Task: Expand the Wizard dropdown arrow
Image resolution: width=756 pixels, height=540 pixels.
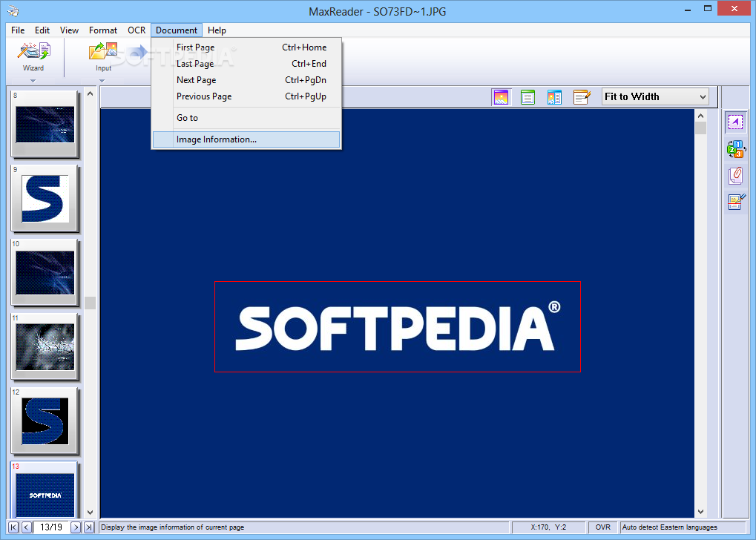Action: (x=33, y=81)
